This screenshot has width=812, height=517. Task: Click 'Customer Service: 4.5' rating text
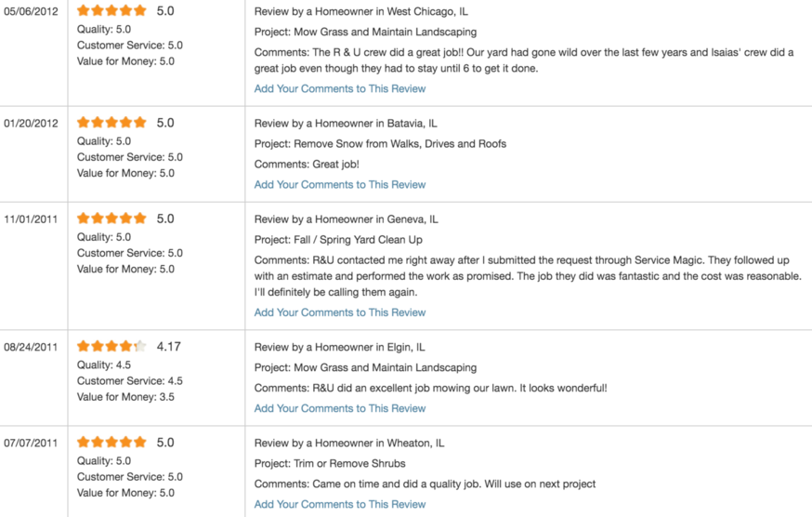click(x=130, y=381)
